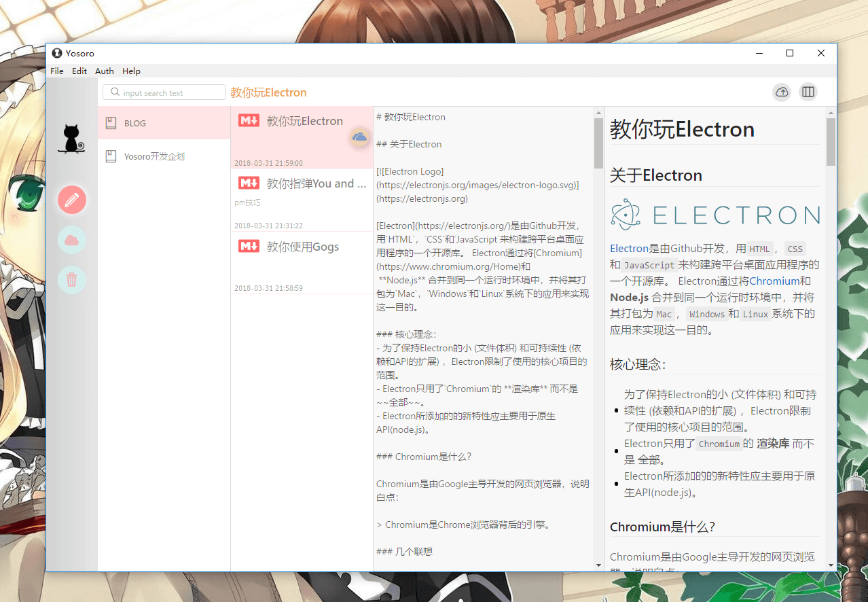Click the search magnifier icon
Image resolution: width=868 pixels, height=602 pixels.
click(x=115, y=92)
